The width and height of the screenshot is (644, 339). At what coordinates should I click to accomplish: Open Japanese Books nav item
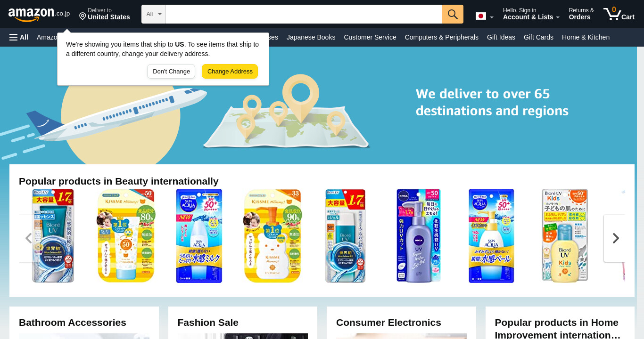click(311, 37)
